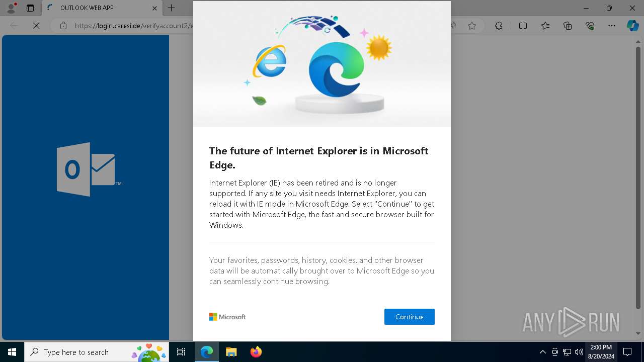This screenshot has height=362, width=644.
Task: Go back with the back arrow
Action: pos(14,26)
